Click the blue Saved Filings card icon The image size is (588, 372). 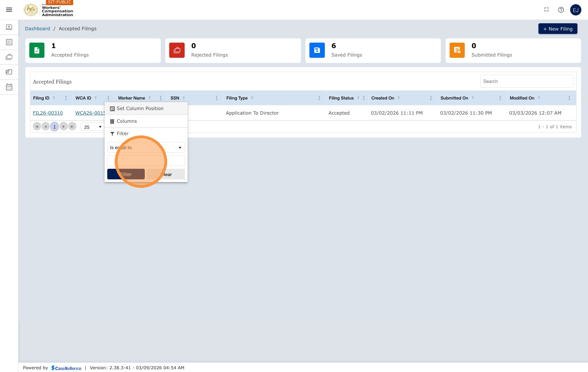pos(317,50)
